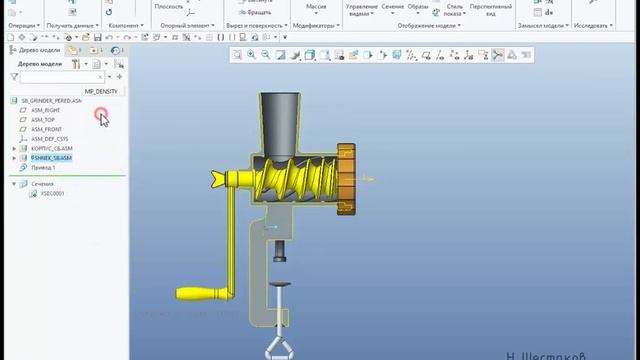Open the customize quick access toolbar arrow
640x360 pixels.
point(285,38)
